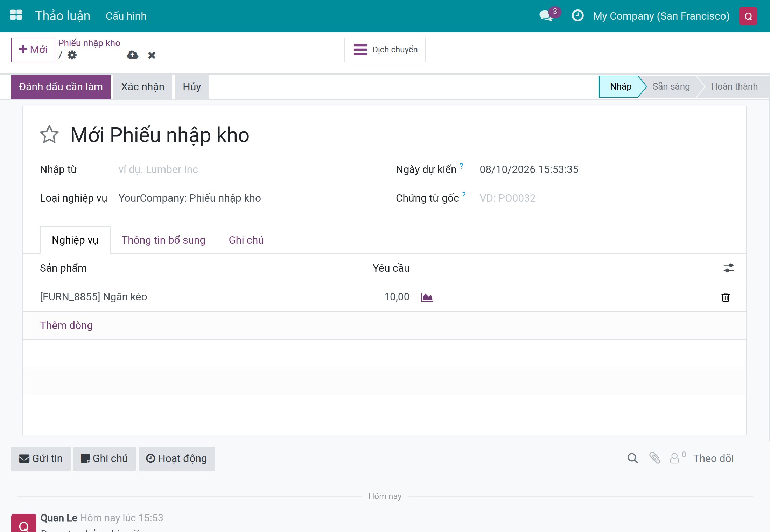Open help tooltip for Ngày dự kiến
This screenshot has height=532, width=770.
pos(461,166)
